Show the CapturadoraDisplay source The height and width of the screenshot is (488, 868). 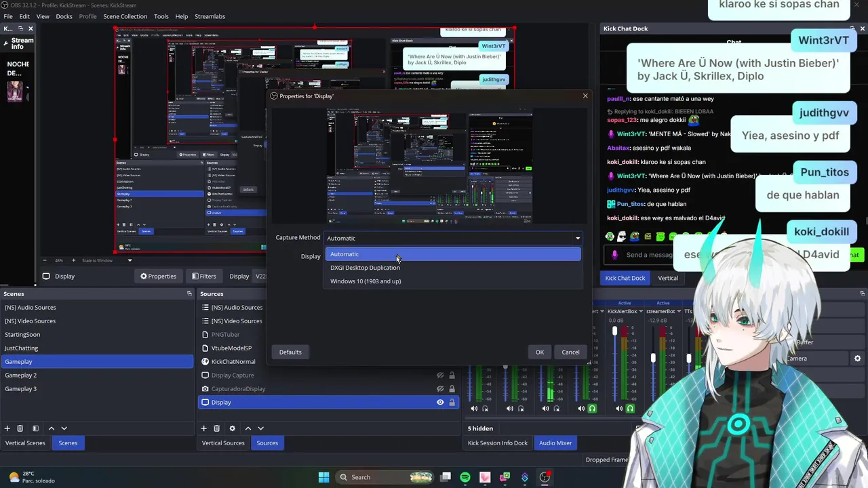point(440,388)
